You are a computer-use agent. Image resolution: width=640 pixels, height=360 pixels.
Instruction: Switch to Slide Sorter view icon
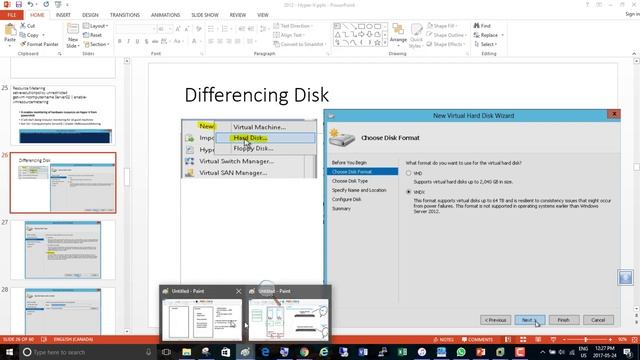point(523,340)
